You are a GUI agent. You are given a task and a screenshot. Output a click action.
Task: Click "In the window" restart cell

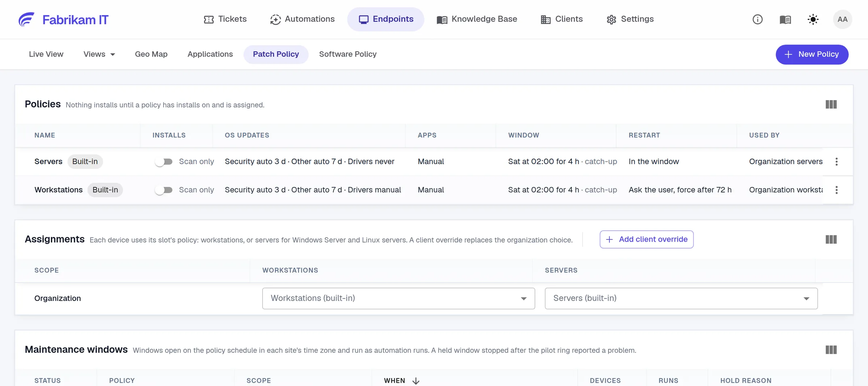coord(654,162)
